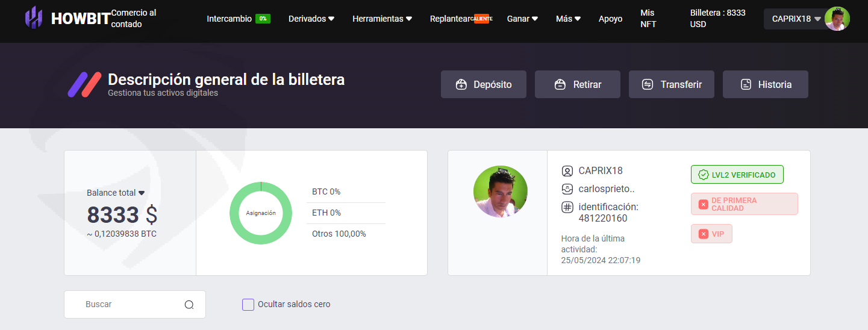Open the Intercambio menu item

(x=229, y=19)
